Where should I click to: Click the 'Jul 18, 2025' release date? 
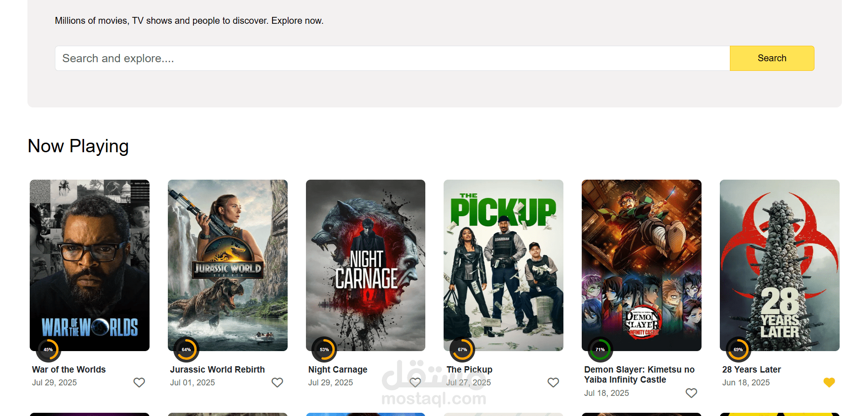point(606,393)
